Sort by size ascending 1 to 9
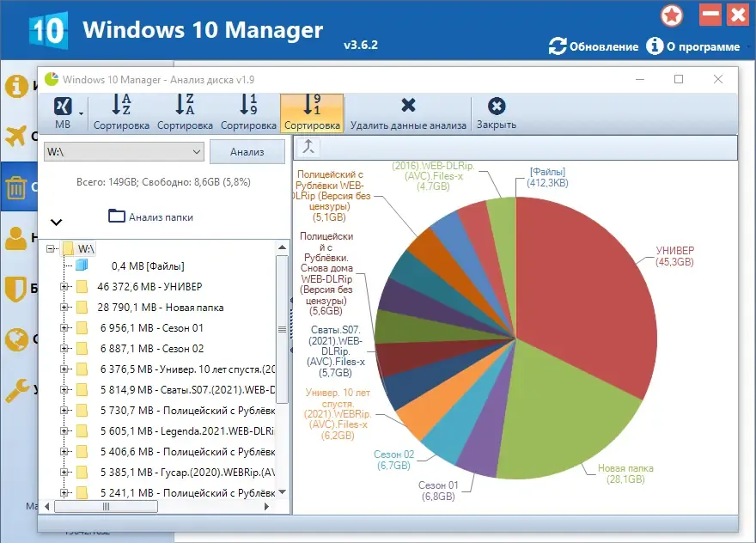The height and width of the screenshot is (543, 756). tap(248, 104)
